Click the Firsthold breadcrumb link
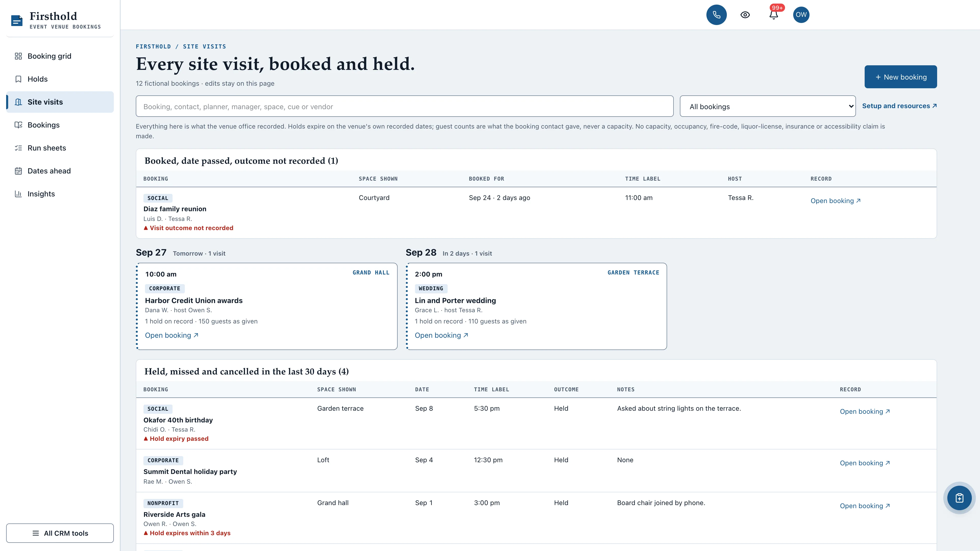 point(153,46)
